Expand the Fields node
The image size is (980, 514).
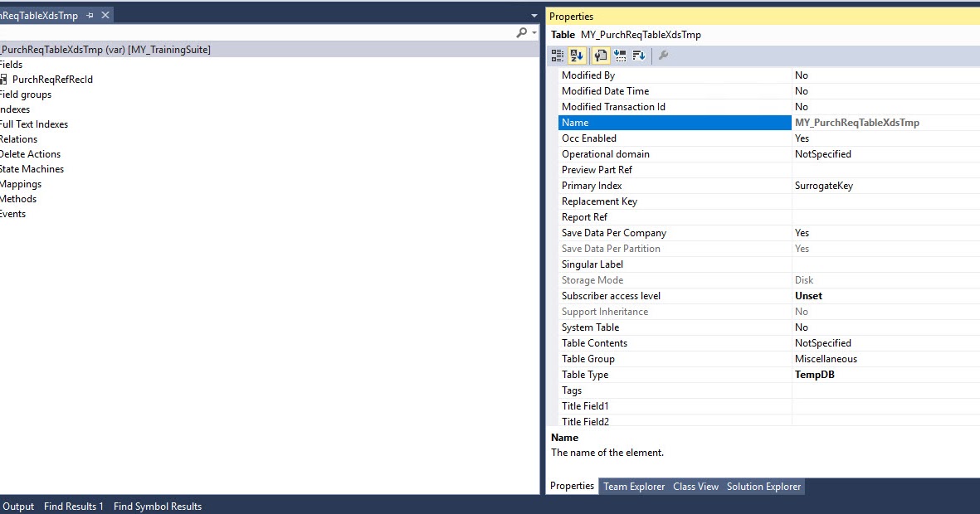[x=11, y=64]
